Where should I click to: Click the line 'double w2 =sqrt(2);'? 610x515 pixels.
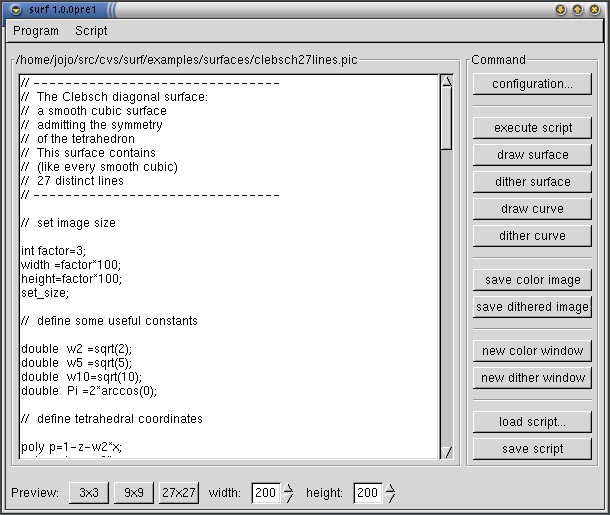tap(76, 349)
